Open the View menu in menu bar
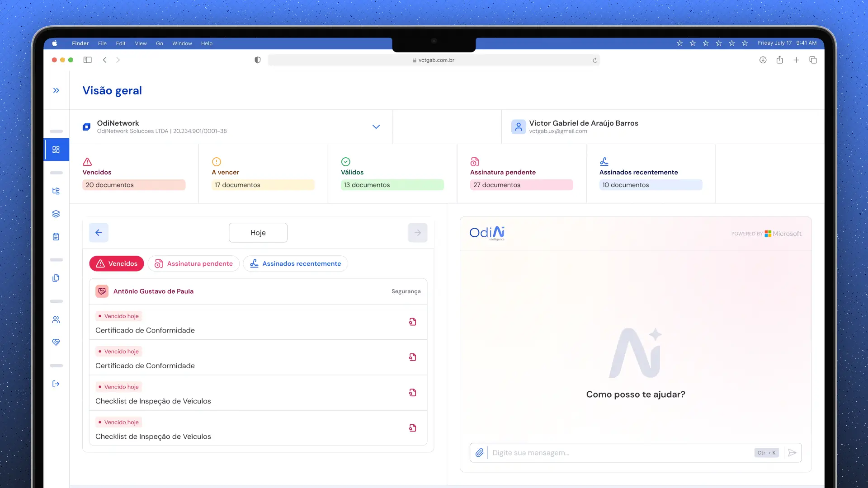The height and width of the screenshot is (488, 868). [141, 43]
